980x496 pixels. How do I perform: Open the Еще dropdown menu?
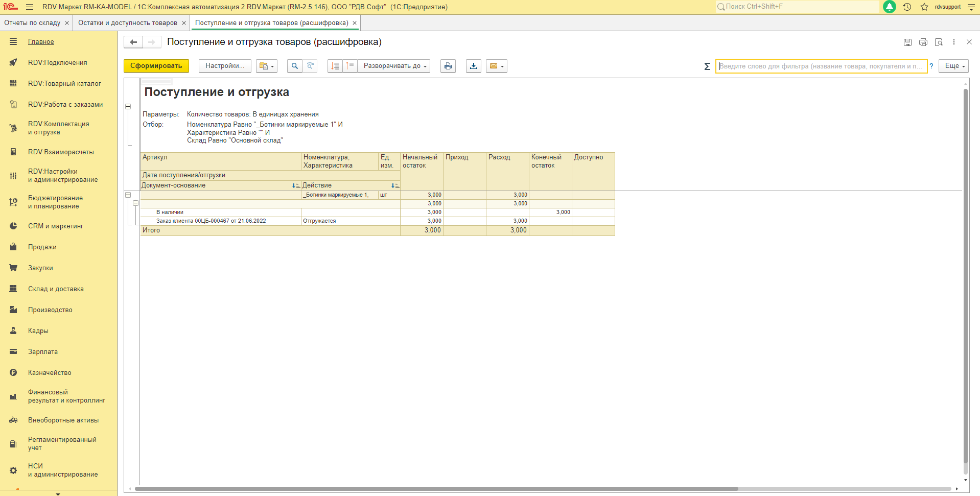[x=953, y=66]
